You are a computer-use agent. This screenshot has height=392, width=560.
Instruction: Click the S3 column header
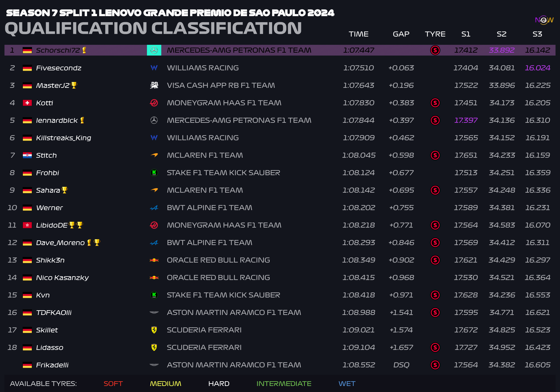click(x=537, y=34)
